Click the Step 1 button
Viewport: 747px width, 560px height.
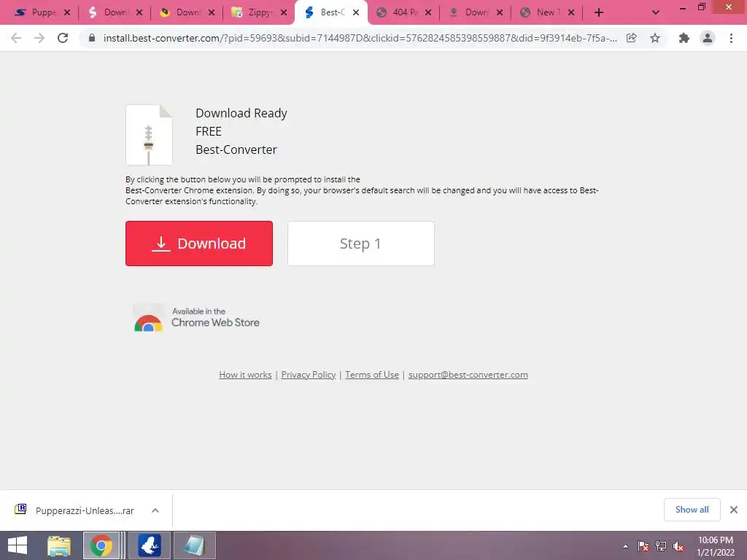(x=360, y=244)
